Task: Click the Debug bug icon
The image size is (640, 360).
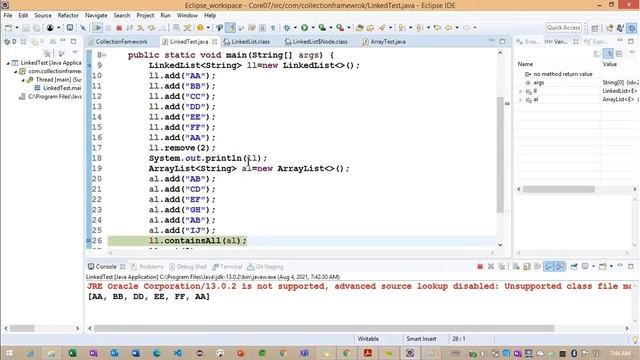Action: tap(287, 28)
